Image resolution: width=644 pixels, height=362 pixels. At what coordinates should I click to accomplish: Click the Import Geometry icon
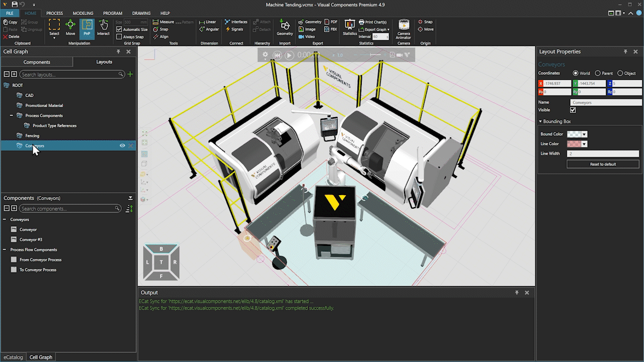point(285,28)
